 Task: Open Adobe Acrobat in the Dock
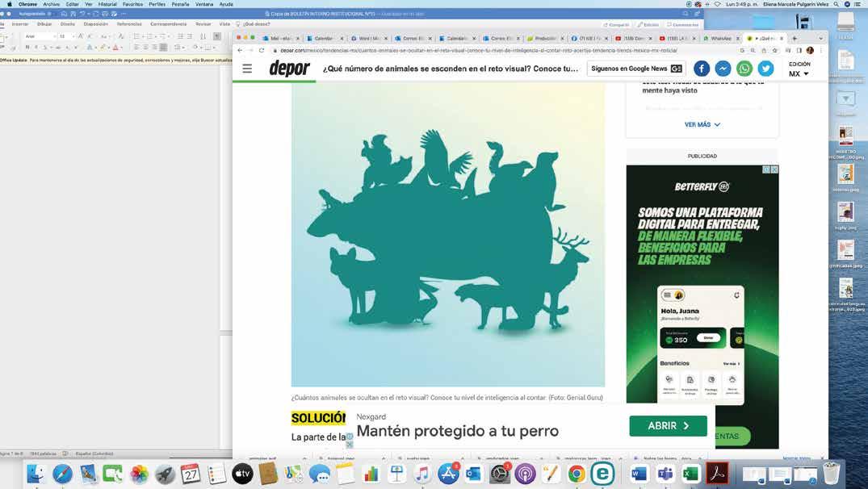718,474
